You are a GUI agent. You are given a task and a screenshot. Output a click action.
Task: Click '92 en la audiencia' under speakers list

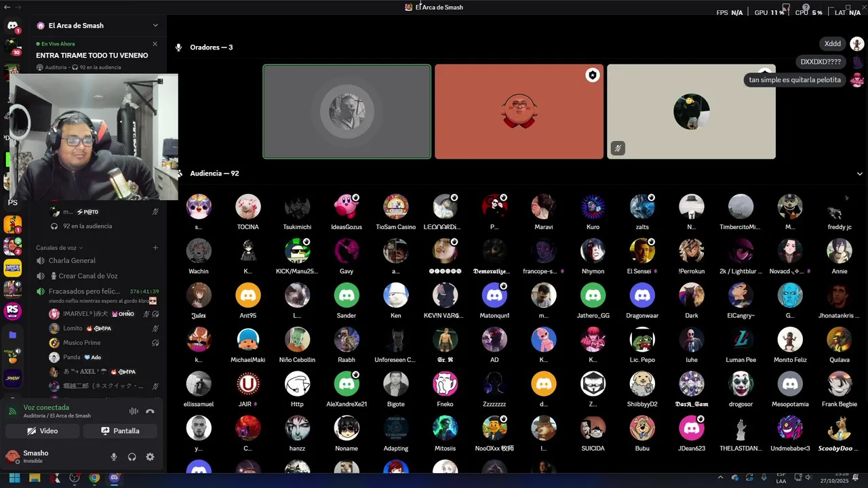(87, 226)
